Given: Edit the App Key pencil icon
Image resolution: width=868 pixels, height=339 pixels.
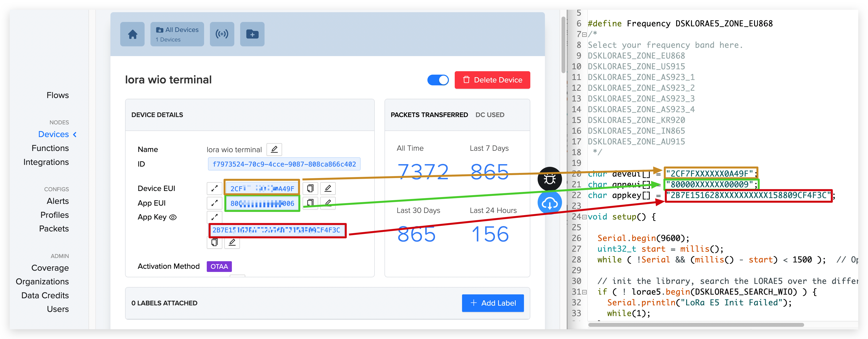Looking at the screenshot, I should point(232,243).
